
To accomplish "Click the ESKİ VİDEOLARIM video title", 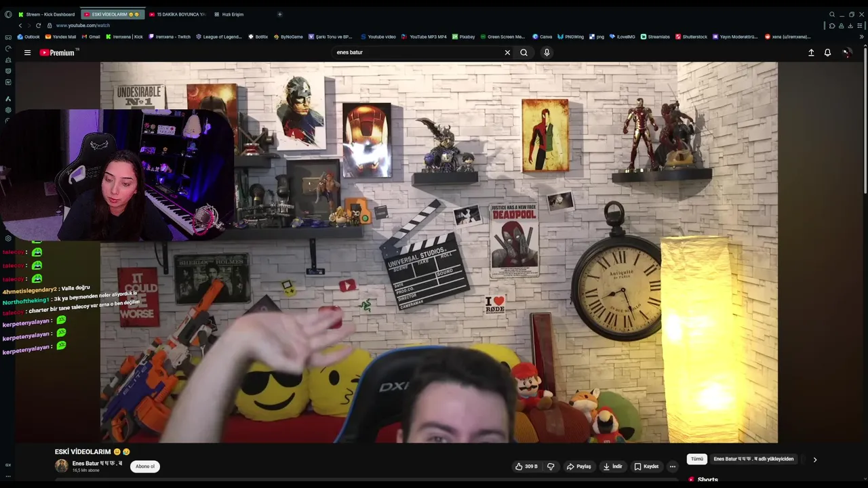I will 92,451.
